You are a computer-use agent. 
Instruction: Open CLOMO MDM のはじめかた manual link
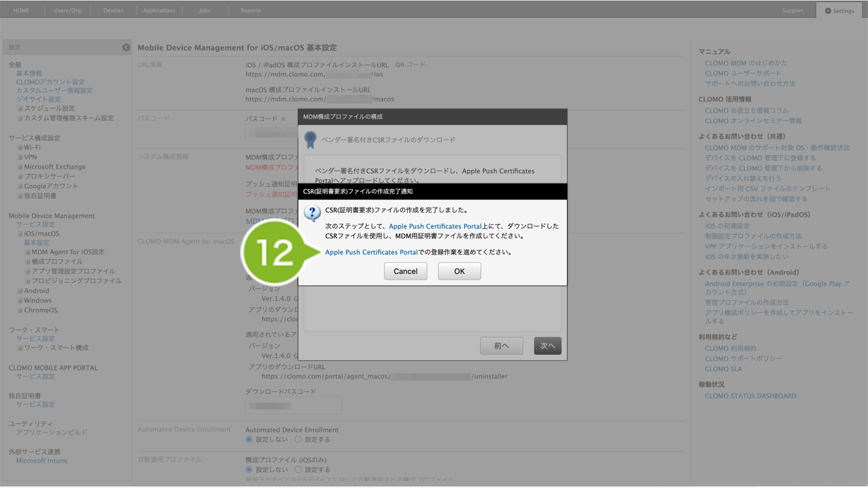pyautogui.click(x=746, y=63)
